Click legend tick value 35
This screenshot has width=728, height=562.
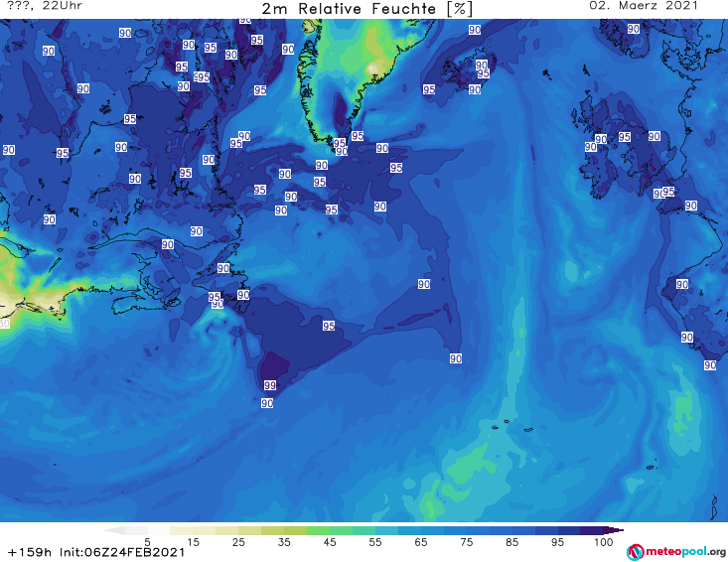coord(284,542)
